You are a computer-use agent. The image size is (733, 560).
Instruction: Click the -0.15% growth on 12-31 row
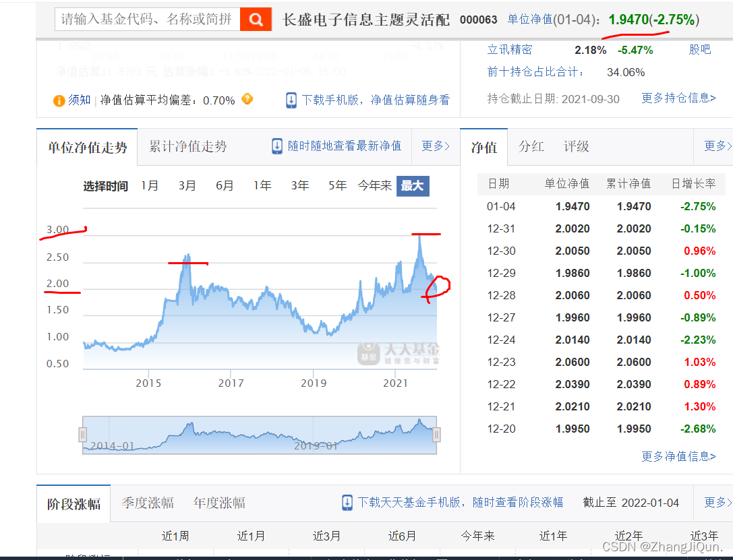pos(698,229)
